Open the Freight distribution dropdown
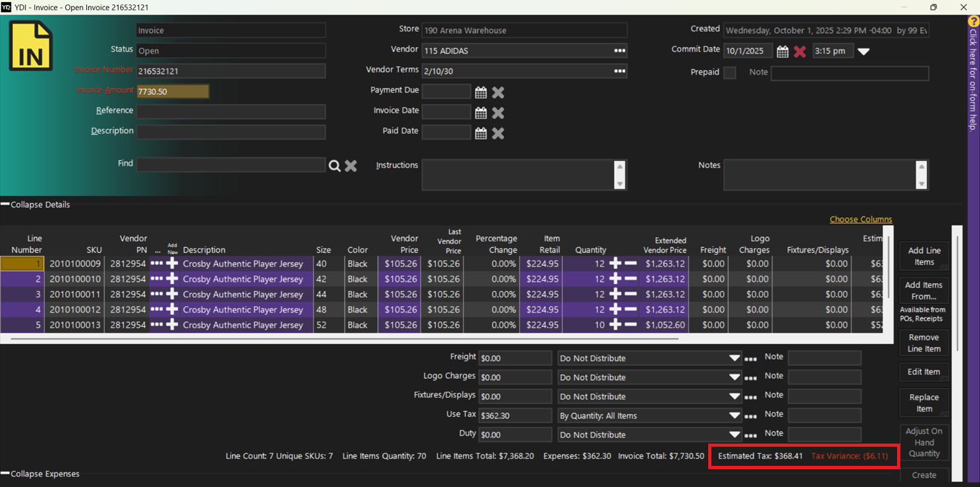 tap(734, 358)
